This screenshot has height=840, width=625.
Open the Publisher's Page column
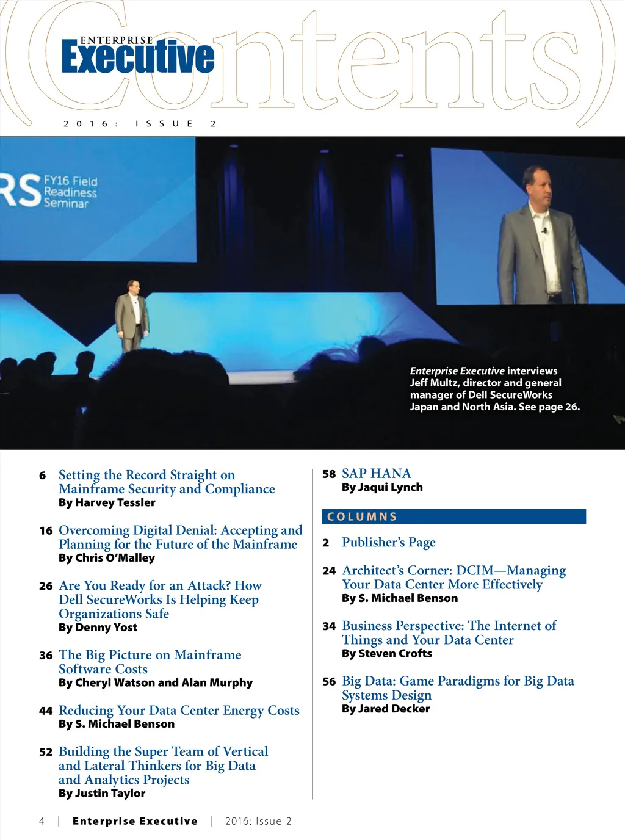click(x=388, y=542)
